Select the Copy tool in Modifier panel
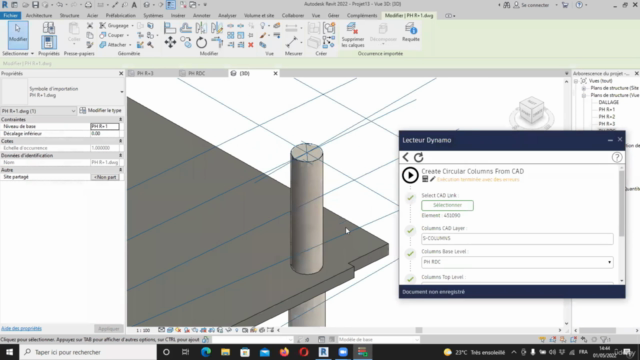Image resolution: width=640 pixels, height=360 pixels. (186, 42)
